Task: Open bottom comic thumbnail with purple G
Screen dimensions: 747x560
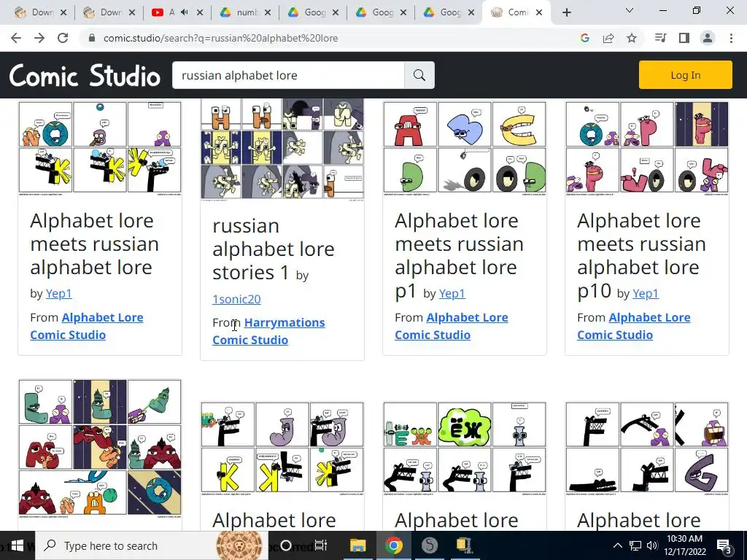Action: pos(647,448)
